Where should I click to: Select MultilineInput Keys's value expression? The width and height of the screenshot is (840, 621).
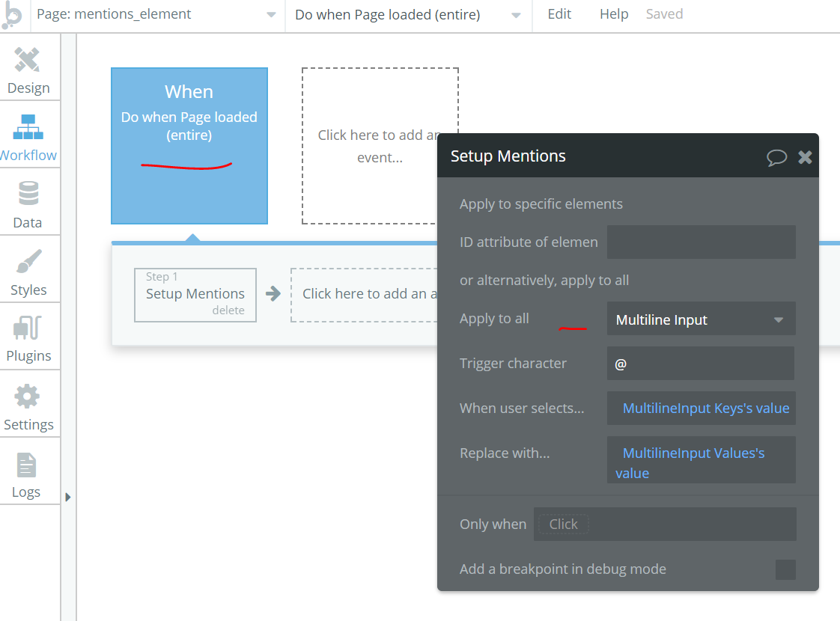701,408
